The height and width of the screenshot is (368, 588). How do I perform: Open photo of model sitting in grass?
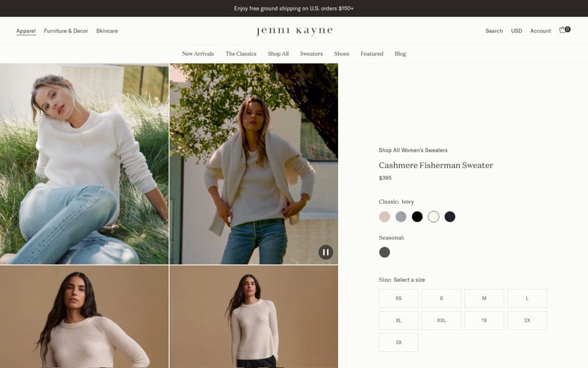point(84,164)
